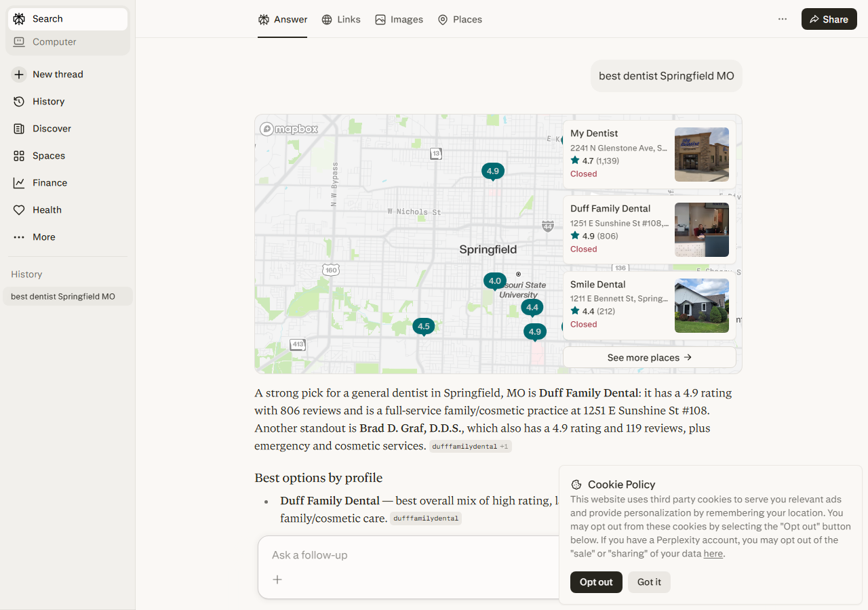The image size is (868, 610).
Task: Click the cookie icon beside Cookie Policy
Action: pos(576,485)
